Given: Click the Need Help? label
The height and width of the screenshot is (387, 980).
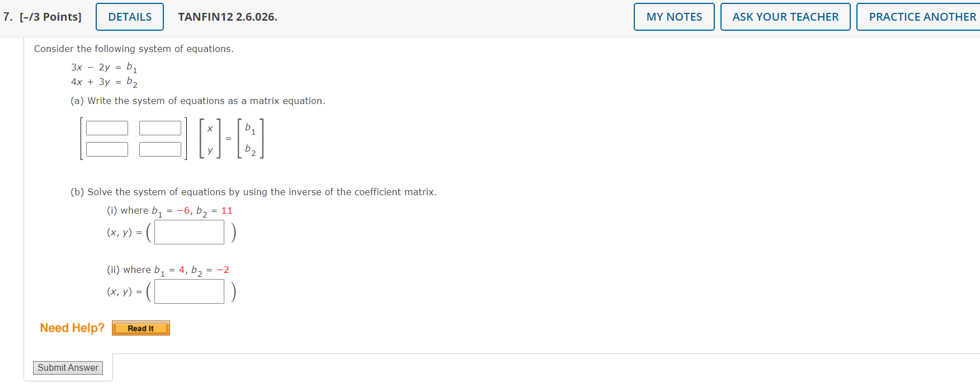Looking at the screenshot, I should pos(71,328).
